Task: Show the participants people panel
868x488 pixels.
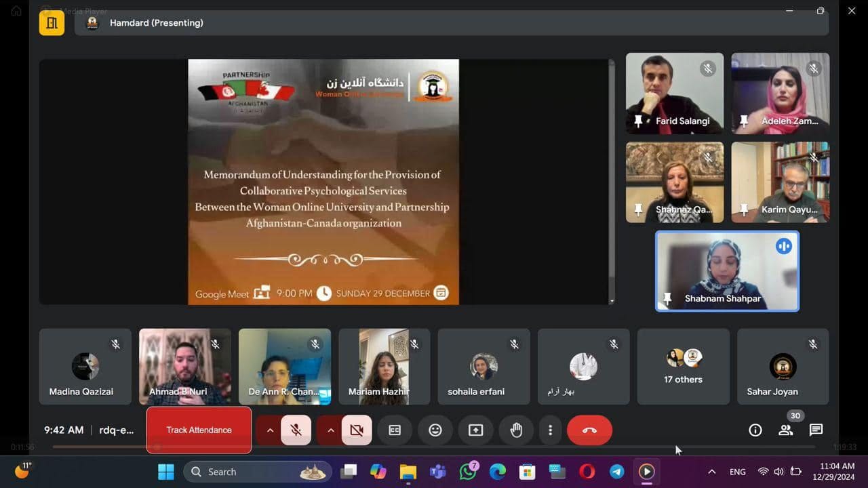Action: coord(785,430)
